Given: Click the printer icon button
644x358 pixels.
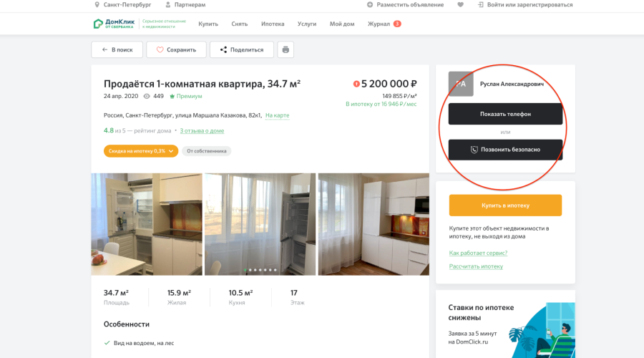Looking at the screenshot, I should tap(286, 49).
